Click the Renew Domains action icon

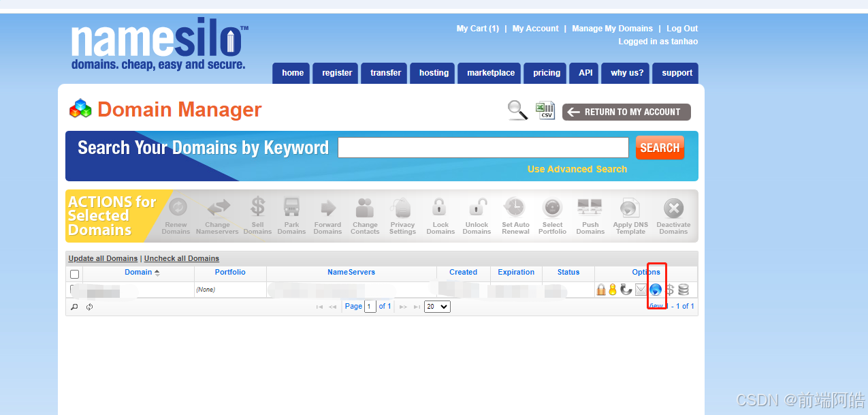[x=177, y=207]
